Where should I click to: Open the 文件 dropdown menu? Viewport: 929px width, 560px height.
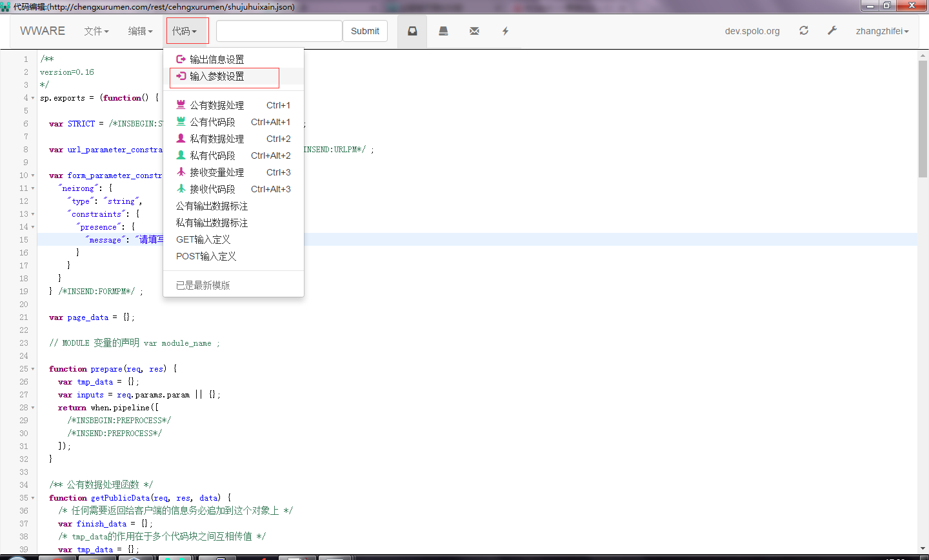click(96, 31)
